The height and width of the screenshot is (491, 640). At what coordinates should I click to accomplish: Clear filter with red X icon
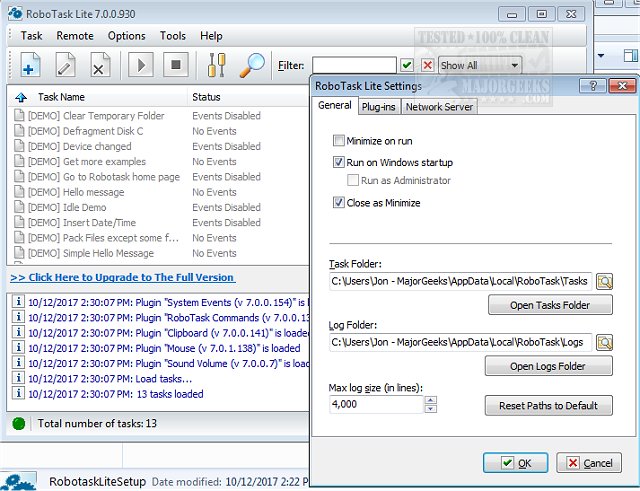pos(427,65)
